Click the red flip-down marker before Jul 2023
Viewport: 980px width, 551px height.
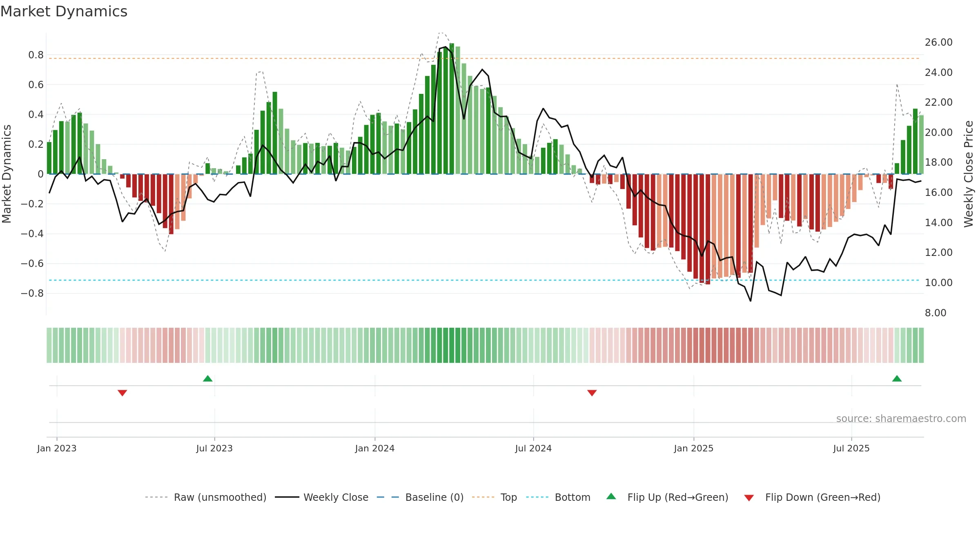pyautogui.click(x=122, y=393)
